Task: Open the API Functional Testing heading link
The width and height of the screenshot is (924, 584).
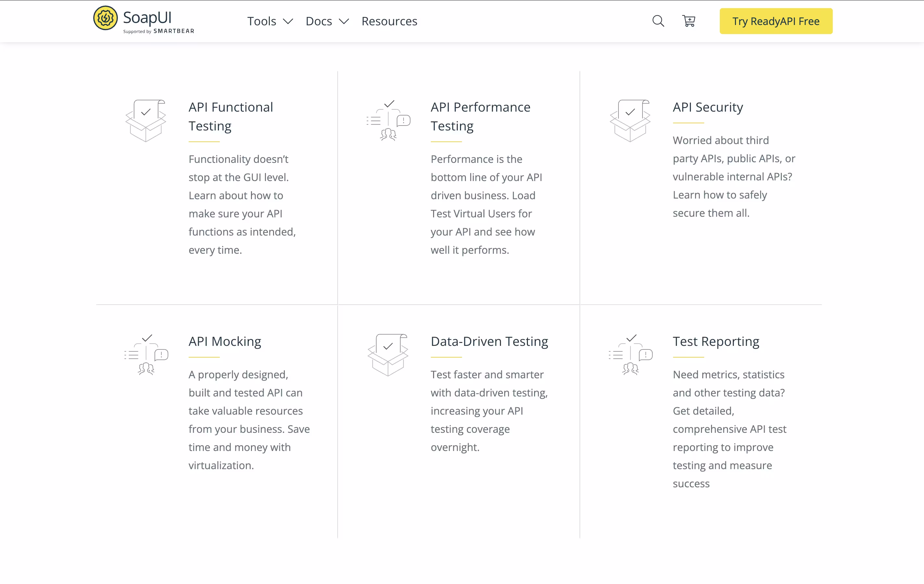Action: [x=231, y=116]
